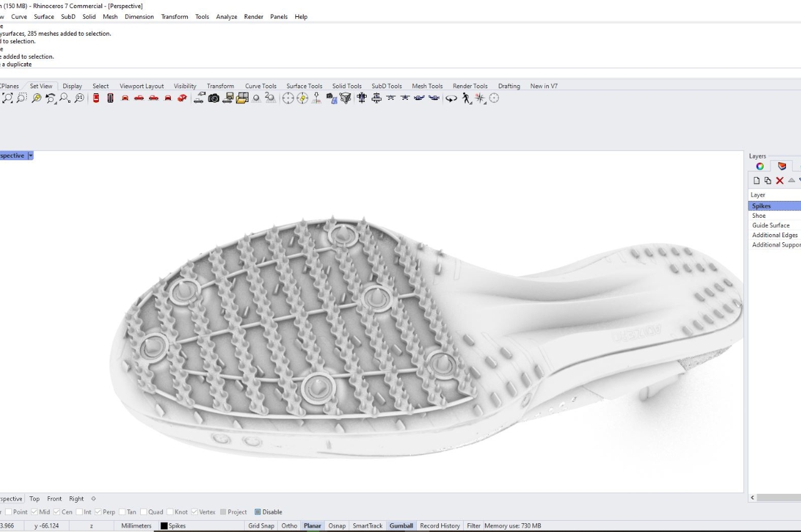The image size is (801, 532).
Task: Click the red delete layer X icon
Action: tap(780, 180)
